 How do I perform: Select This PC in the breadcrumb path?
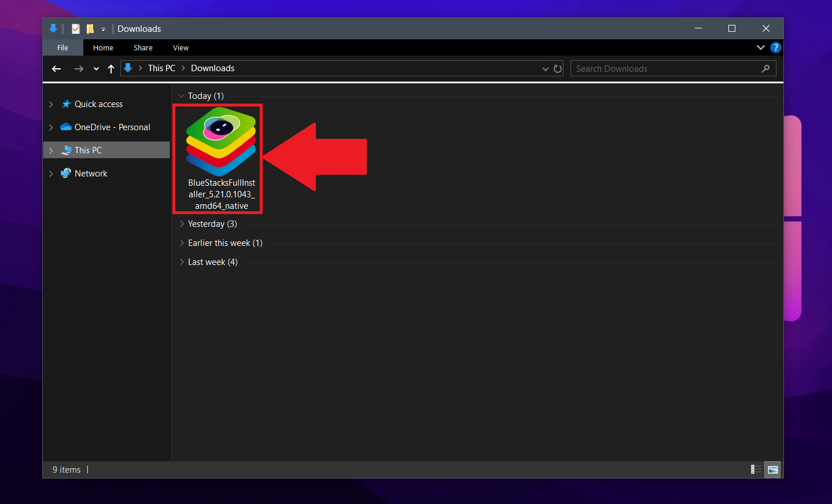(161, 68)
